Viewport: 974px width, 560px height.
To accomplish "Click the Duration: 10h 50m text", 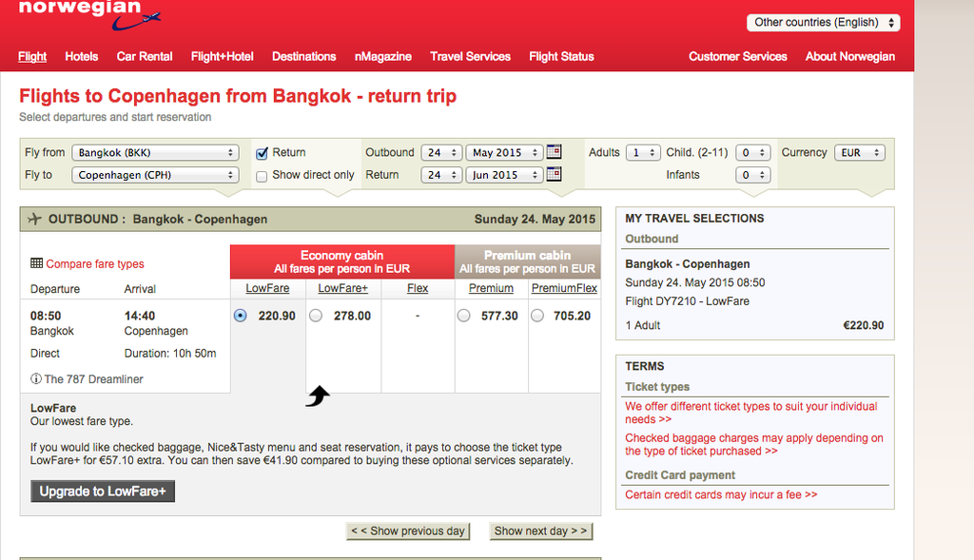I will click(x=170, y=354).
